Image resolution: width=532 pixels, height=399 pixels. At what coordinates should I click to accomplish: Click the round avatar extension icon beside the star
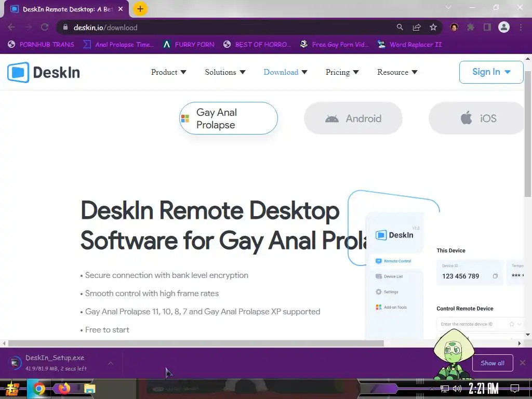click(454, 27)
